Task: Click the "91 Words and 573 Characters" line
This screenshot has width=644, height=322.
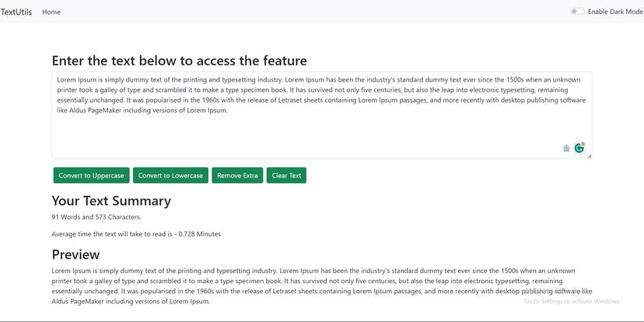Action: pyautogui.click(x=96, y=217)
